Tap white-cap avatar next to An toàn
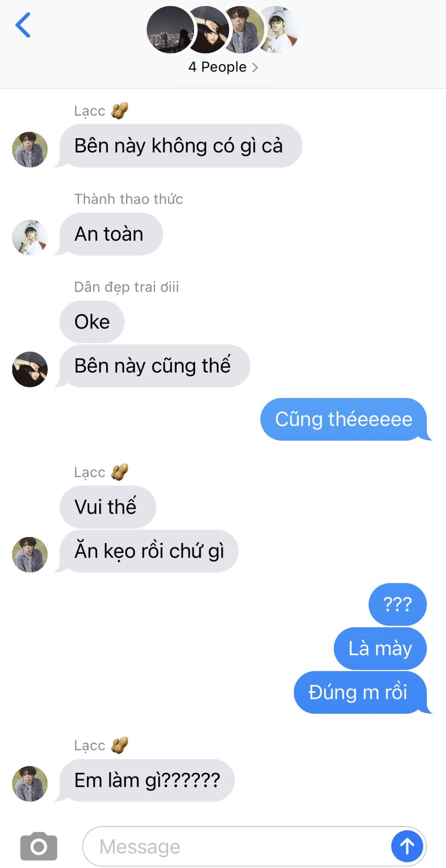Viewport: 446px width, 868px height. 30,237
